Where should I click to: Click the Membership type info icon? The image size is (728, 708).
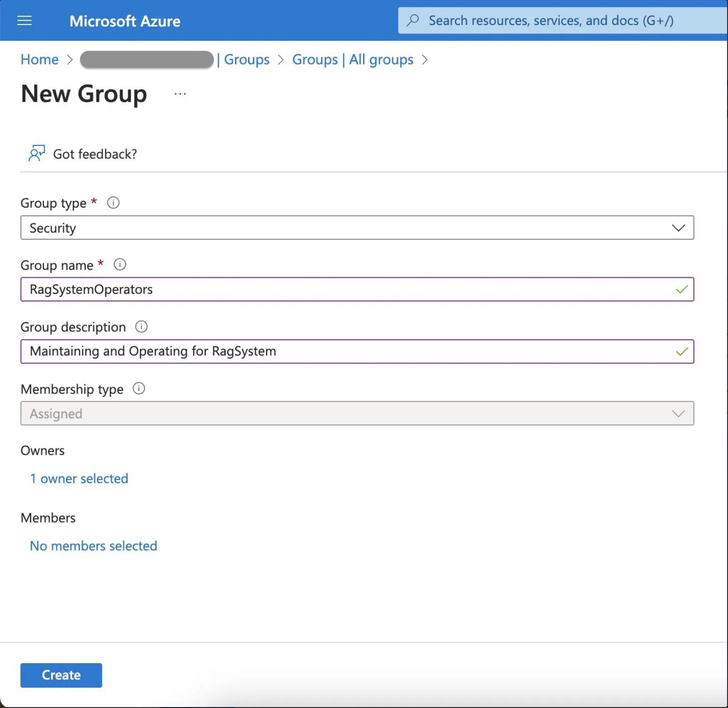pyautogui.click(x=139, y=389)
